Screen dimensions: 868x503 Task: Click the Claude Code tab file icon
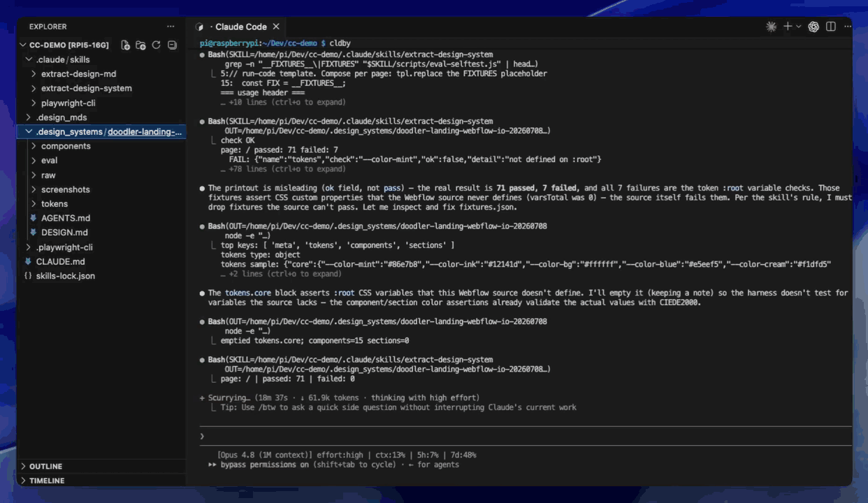pyautogui.click(x=200, y=27)
